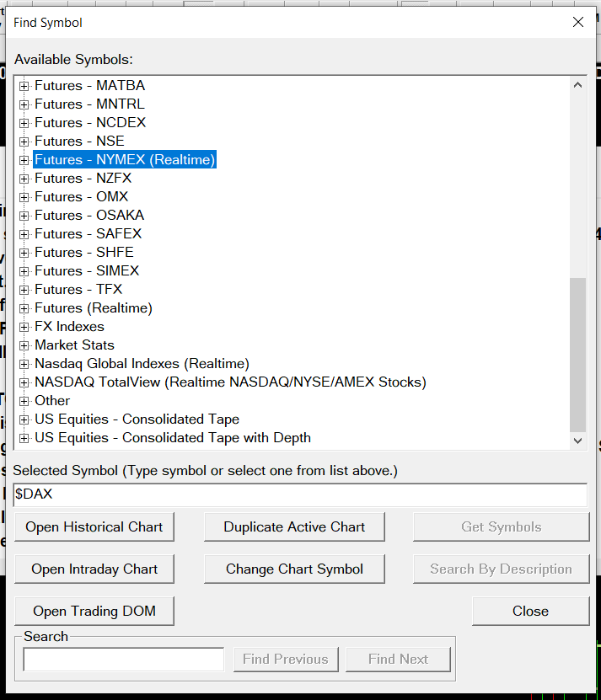The height and width of the screenshot is (700, 601).
Task: Select the Futures (Realtime) category
Action: [94, 308]
